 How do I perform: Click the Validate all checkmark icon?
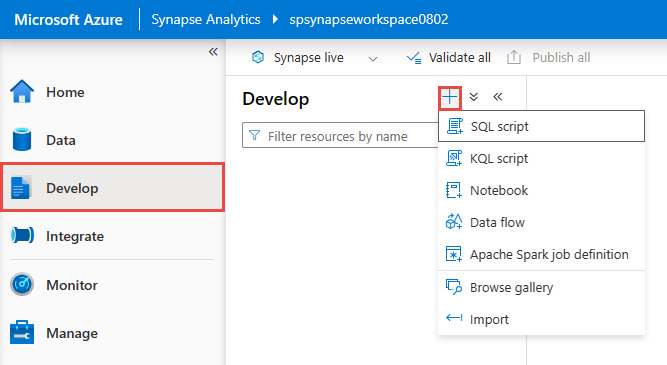tap(414, 57)
